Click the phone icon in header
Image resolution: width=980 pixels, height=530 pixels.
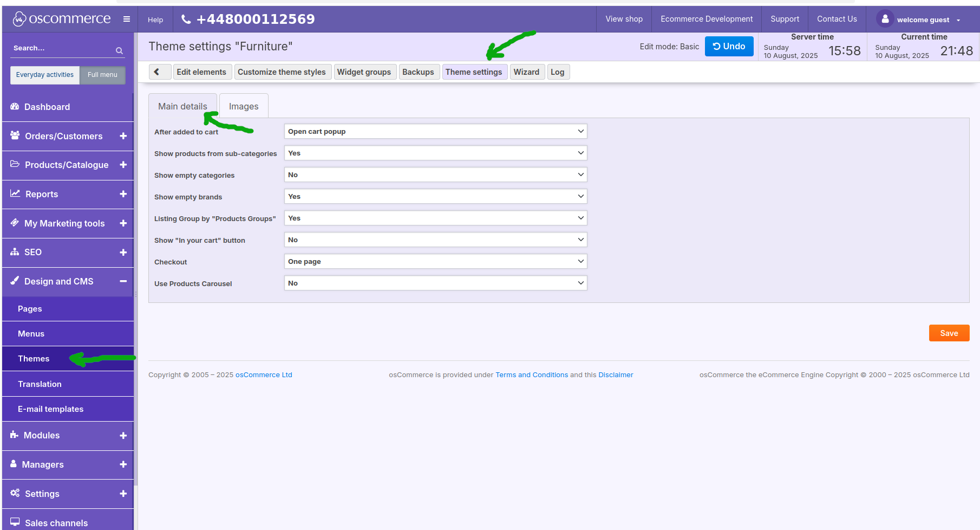point(186,20)
